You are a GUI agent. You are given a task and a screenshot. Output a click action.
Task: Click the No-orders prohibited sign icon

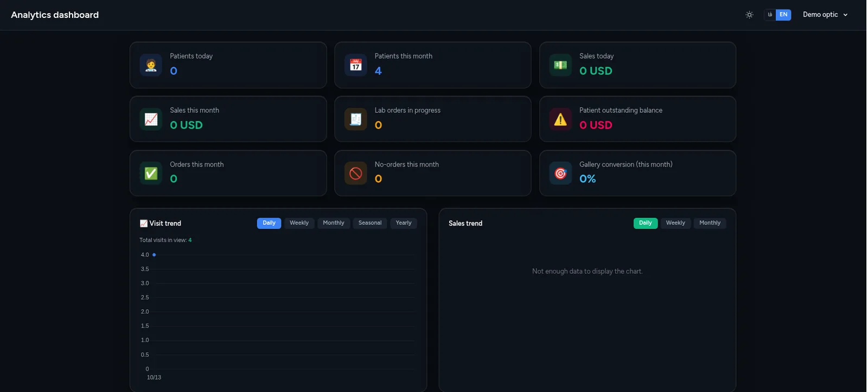356,173
